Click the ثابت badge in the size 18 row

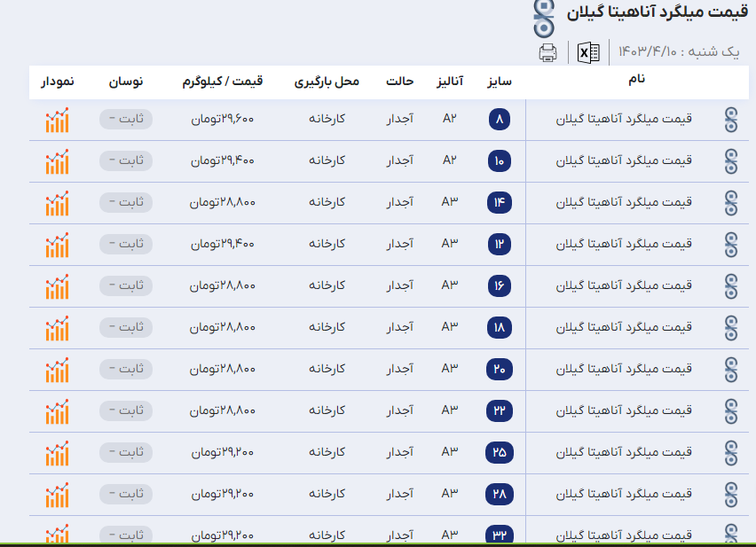point(126,327)
